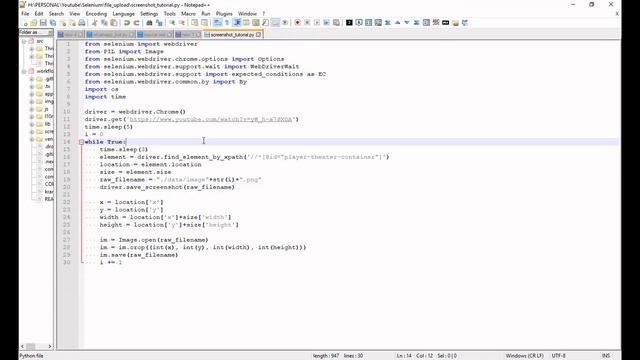Click the green Undo arrow icon
The image size is (640, 360).
(127, 23)
